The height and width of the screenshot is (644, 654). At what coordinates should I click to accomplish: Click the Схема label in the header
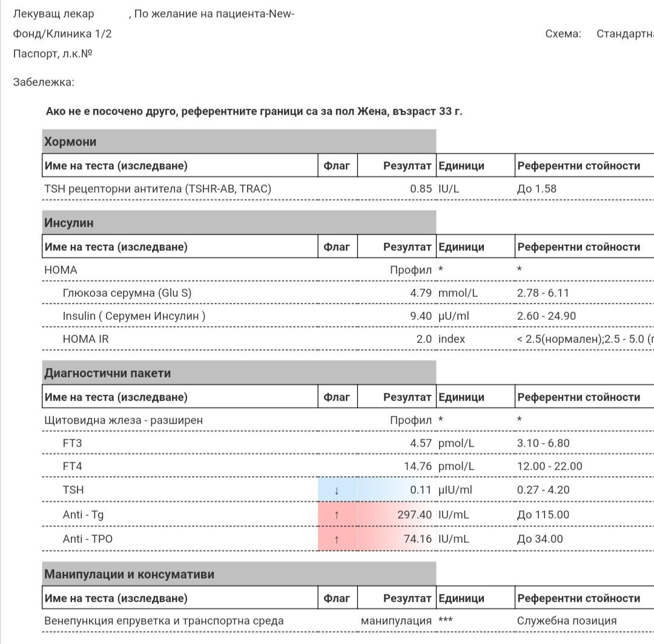click(x=563, y=34)
